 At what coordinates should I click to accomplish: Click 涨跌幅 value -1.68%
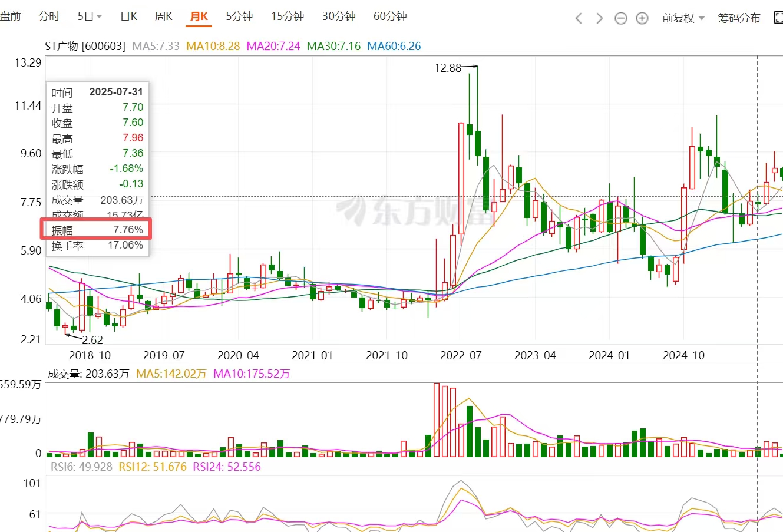tap(126, 168)
